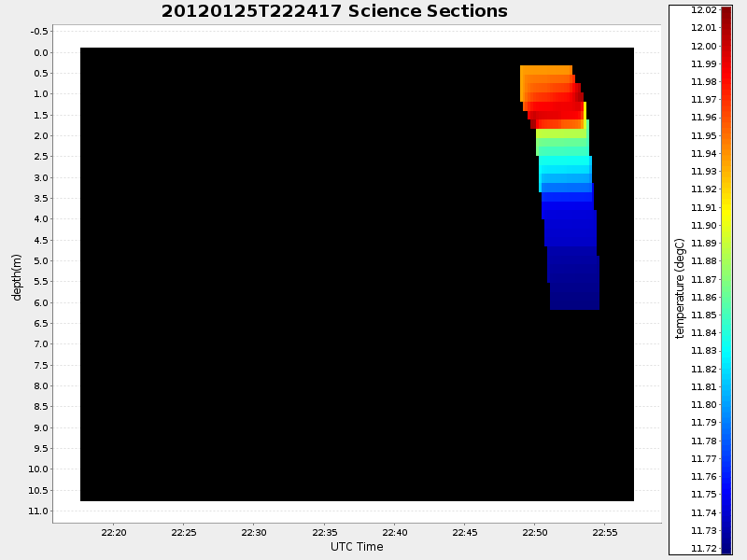Click the 22:40 tick label on time axis
Screen dimensions: 747x560
click(x=394, y=532)
